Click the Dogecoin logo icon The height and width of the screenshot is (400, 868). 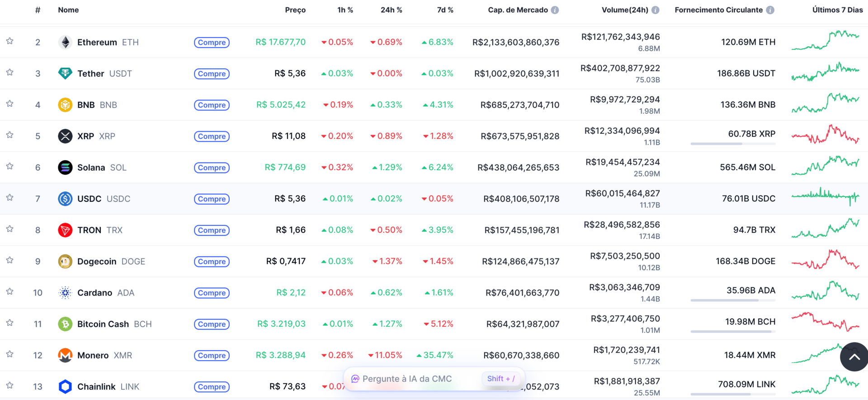point(65,261)
